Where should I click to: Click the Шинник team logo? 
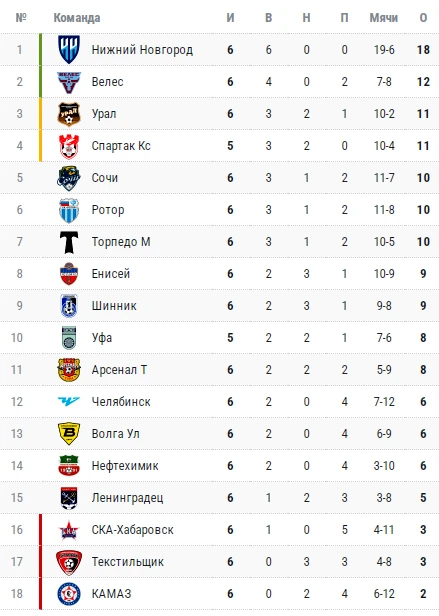point(69,306)
